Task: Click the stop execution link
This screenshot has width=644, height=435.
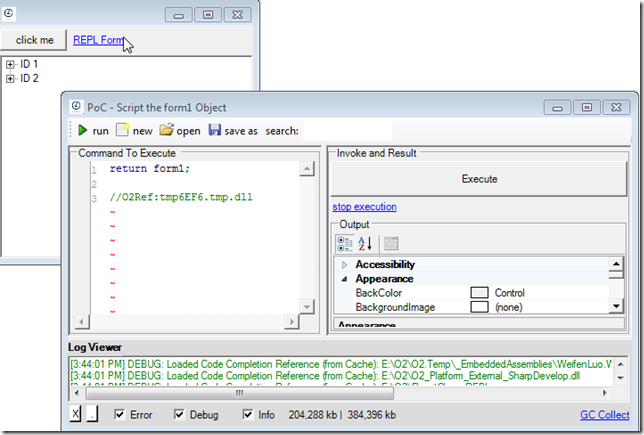Action: 364,207
